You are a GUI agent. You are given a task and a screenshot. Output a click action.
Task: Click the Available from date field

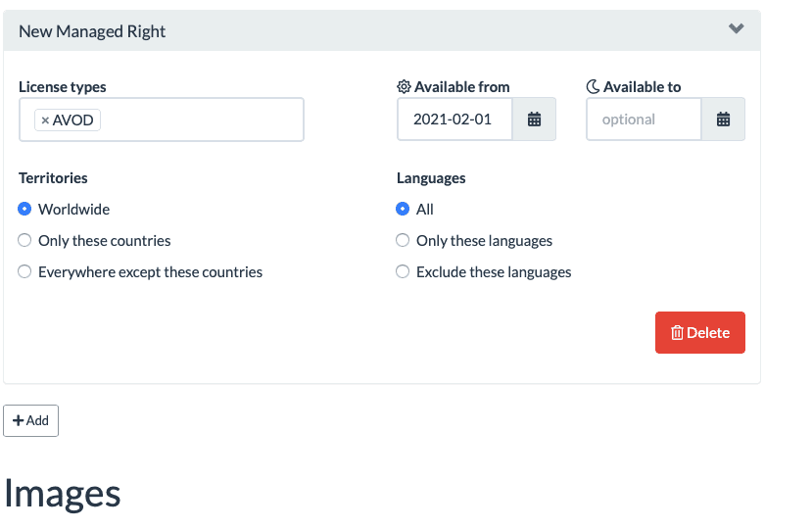tap(454, 120)
